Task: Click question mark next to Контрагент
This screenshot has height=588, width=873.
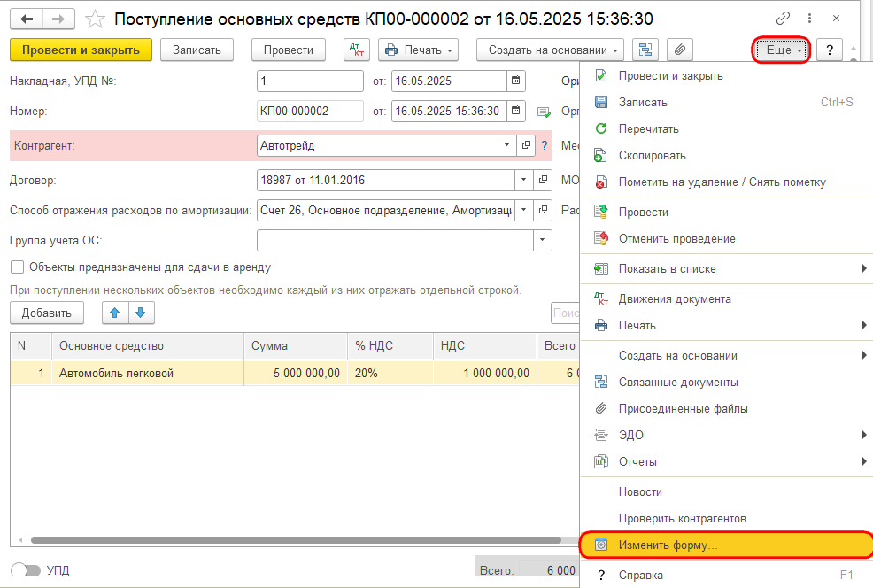Action: [544, 146]
